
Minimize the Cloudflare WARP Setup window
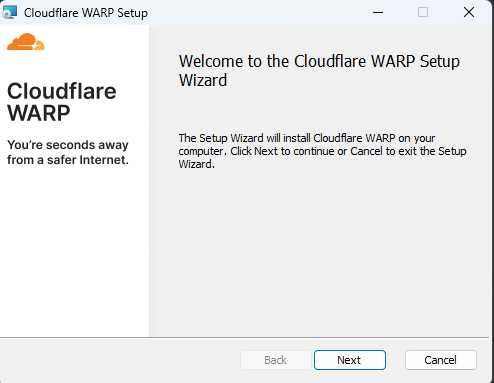pyautogui.click(x=378, y=13)
